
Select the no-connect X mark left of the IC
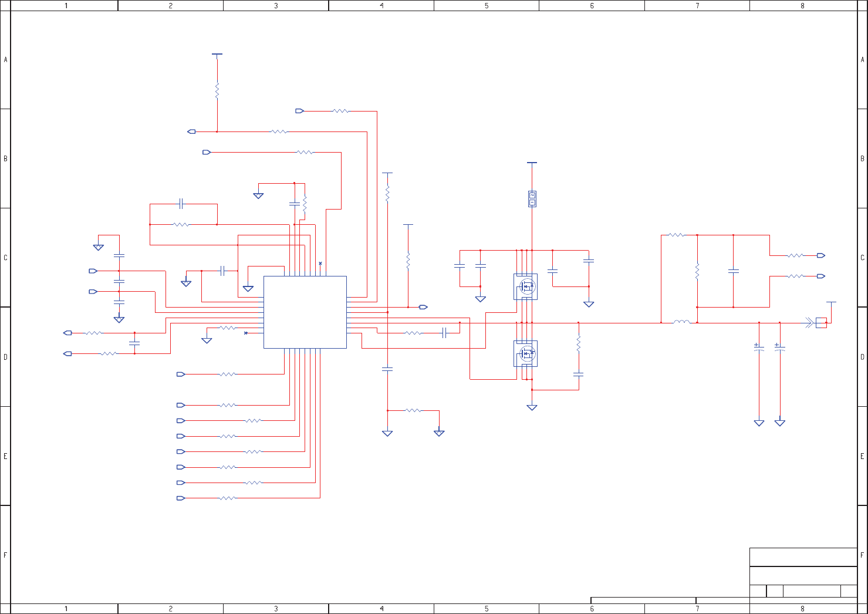[x=245, y=333]
